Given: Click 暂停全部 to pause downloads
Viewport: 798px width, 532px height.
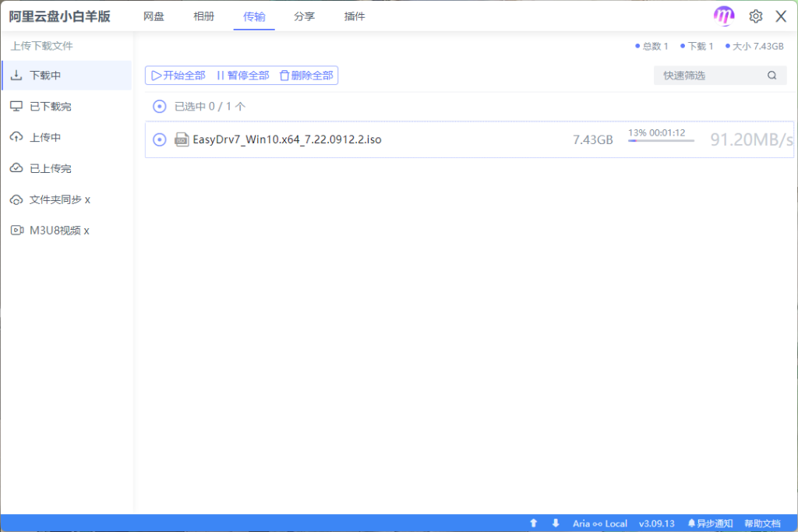Looking at the screenshot, I should tap(242, 76).
